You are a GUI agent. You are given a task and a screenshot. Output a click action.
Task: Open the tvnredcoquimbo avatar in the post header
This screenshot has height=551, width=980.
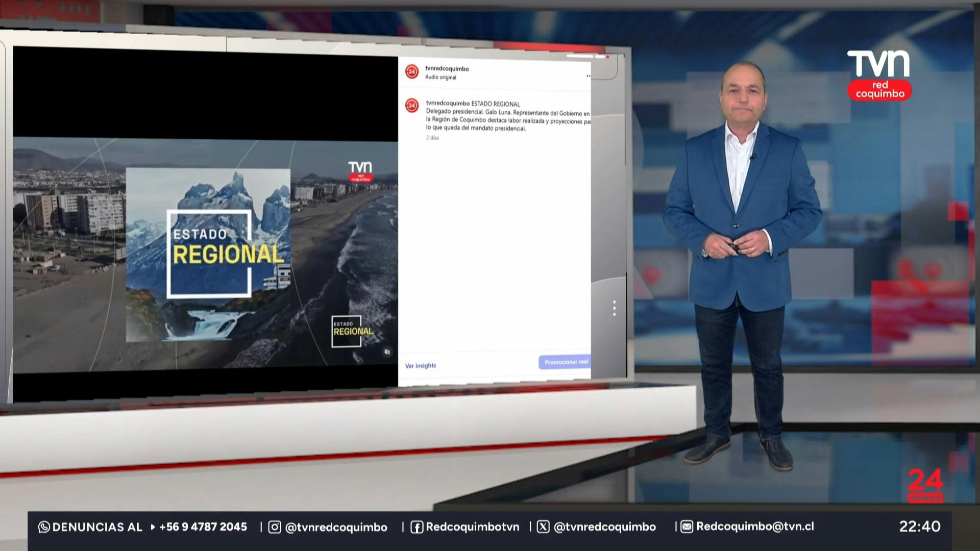(x=412, y=71)
